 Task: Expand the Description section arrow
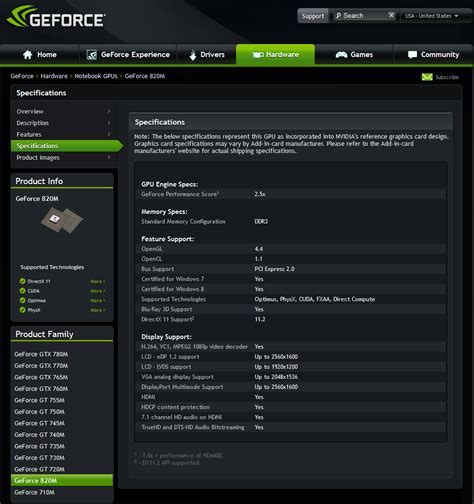109,123
